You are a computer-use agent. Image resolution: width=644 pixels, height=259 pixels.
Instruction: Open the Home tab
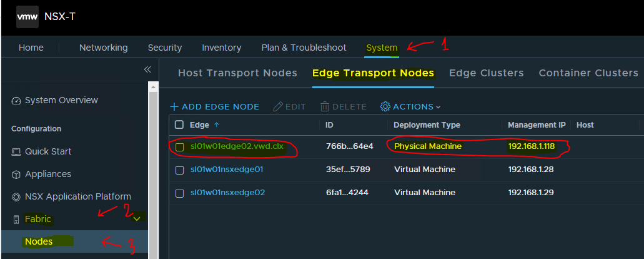(31, 48)
